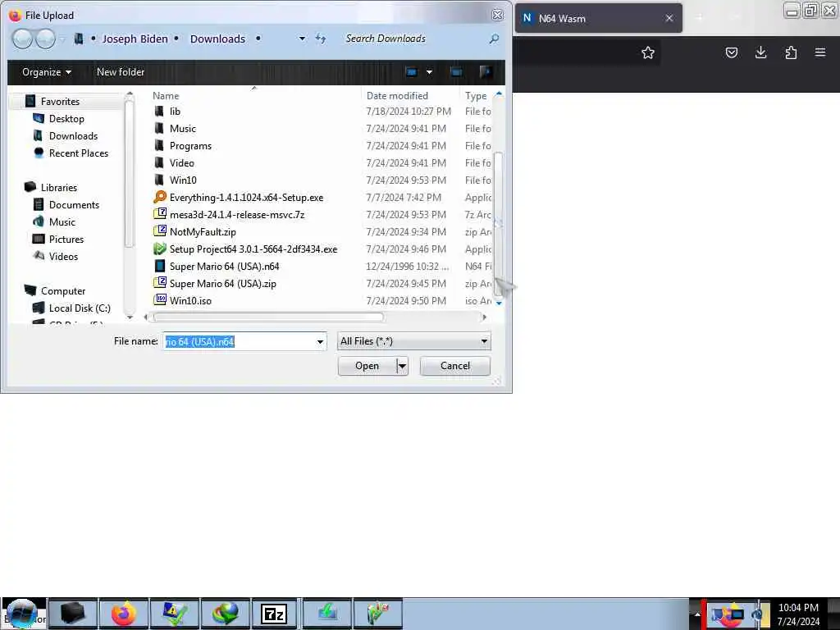Select the Super Mario 64 (USA).n64 file
The image size is (840, 630).
point(224,267)
